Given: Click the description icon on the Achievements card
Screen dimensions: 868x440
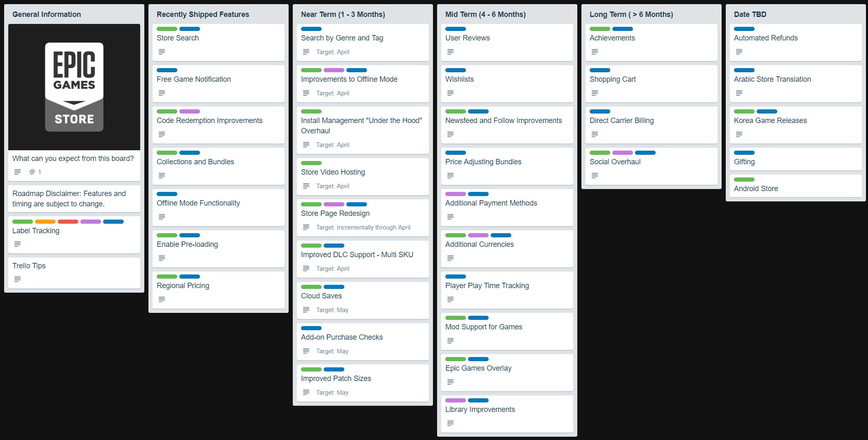Looking at the screenshot, I should (595, 52).
